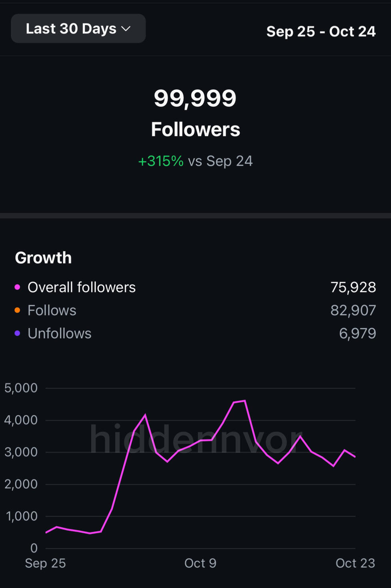391x588 pixels.
Task: Click the Growth section heading
Action: coord(43,258)
